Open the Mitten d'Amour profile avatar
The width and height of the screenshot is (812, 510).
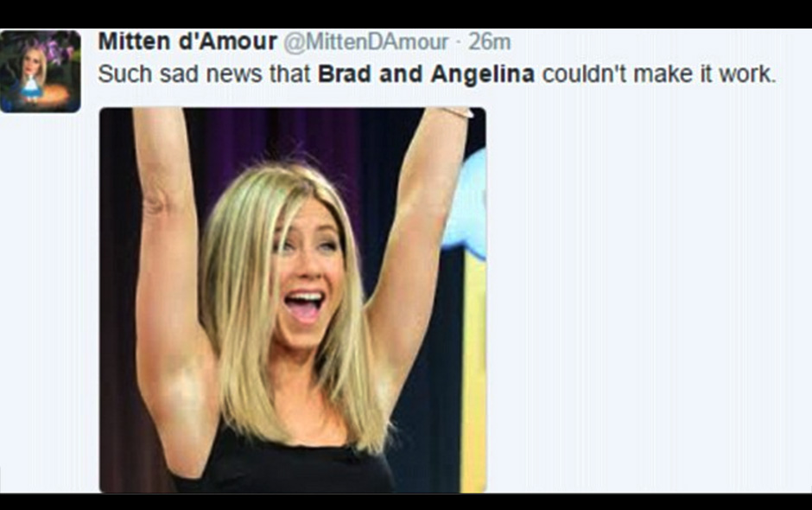tap(41, 72)
